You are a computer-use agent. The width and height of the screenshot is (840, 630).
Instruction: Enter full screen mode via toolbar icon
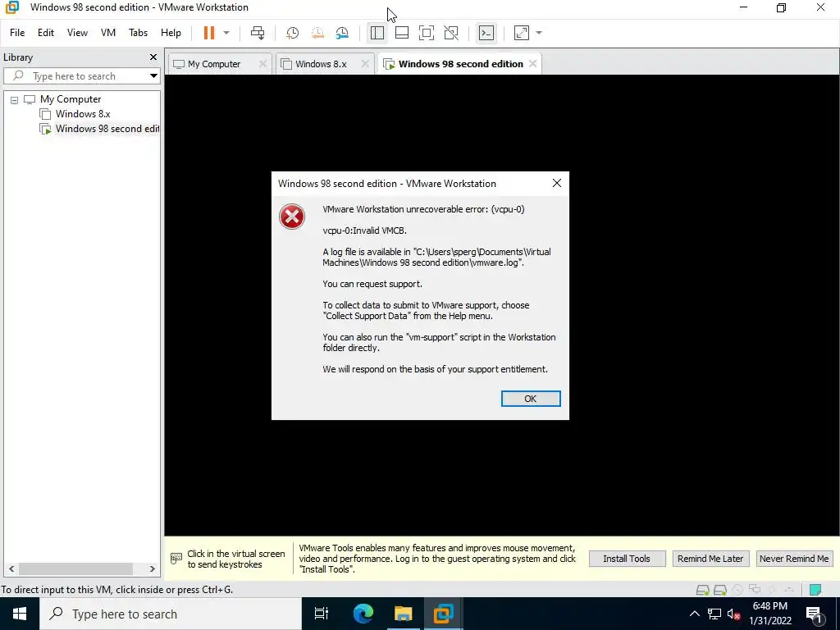pyautogui.click(x=427, y=33)
